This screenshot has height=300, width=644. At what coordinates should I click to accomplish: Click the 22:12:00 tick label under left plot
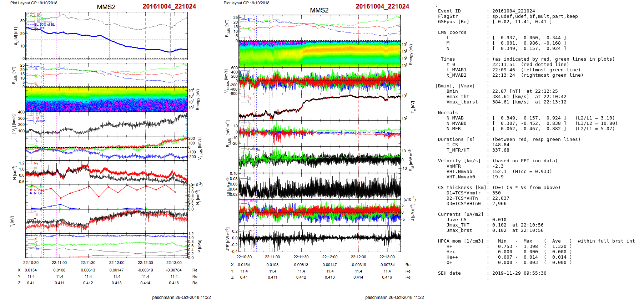click(x=116, y=263)
